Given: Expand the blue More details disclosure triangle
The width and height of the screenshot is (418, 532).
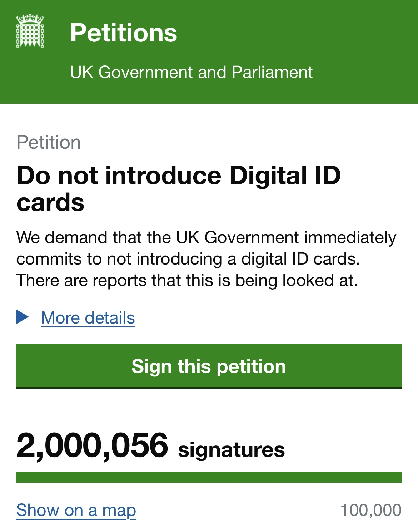Looking at the screenshot, I should coord(22,317).
